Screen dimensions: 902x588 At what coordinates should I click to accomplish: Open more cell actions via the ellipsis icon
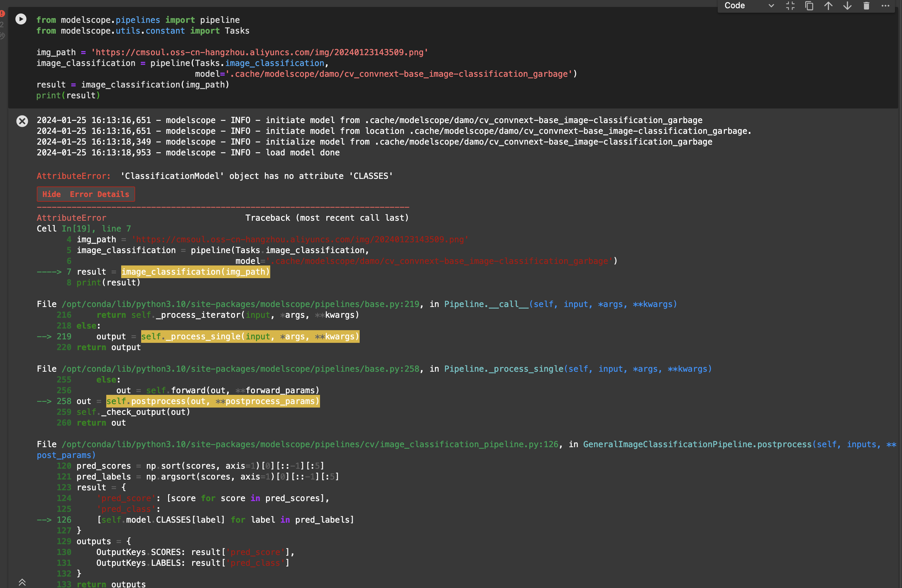coord(885,6)
